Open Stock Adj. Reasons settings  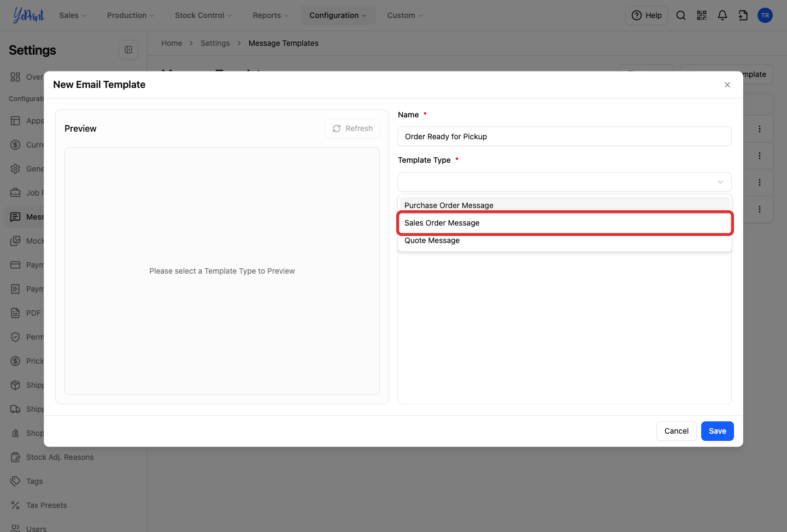pyautogui.click(x=60, y=457)
